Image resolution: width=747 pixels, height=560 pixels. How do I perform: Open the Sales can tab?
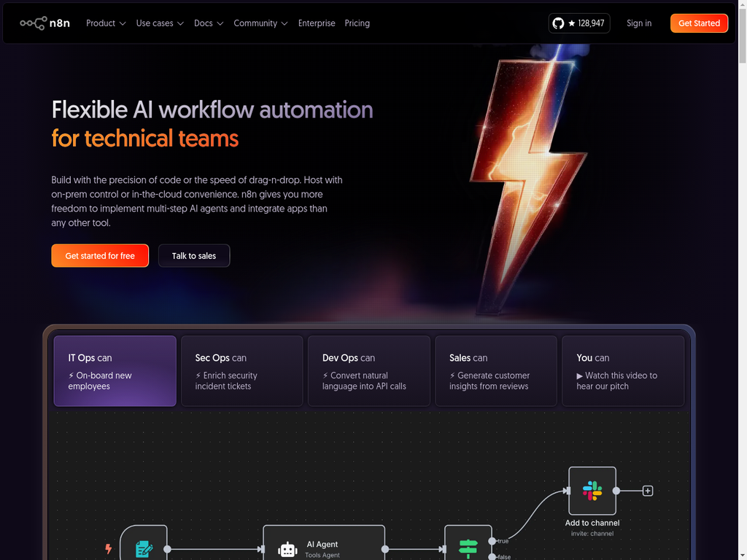click(x=495, y=370)
